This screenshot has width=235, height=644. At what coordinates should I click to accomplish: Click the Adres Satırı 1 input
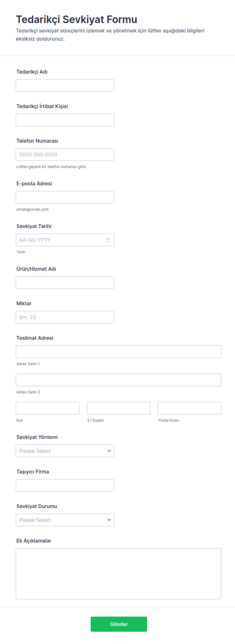118,352
